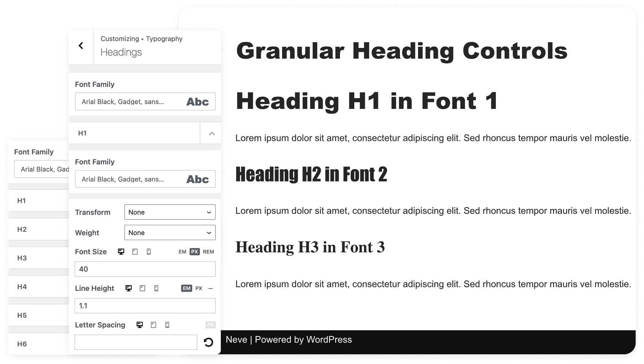Click the tablet preview icon for Line Height
Screen dimensions: 644x364
[142, 288]
